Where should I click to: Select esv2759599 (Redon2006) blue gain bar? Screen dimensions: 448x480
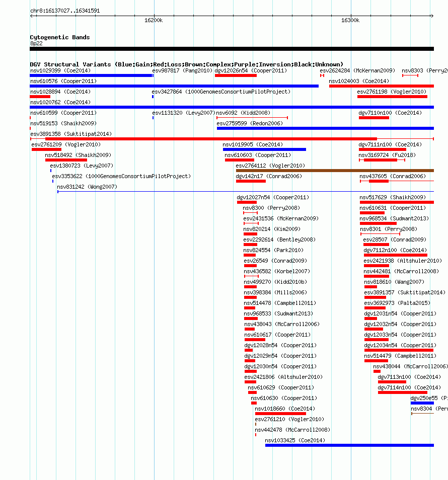pyautogui.click(x=325, y=128)
